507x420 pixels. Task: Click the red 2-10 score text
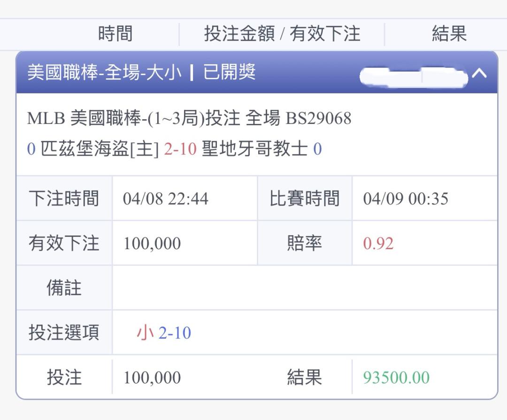(x=180, y=150)
